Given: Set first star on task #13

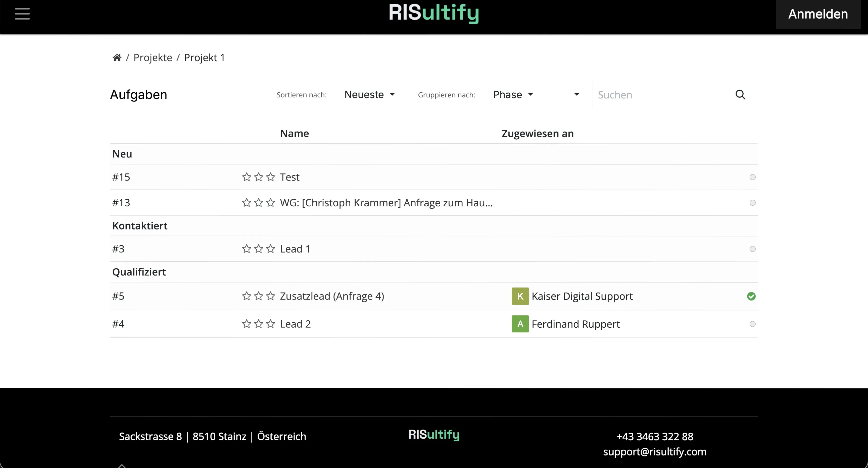Looking at the screenshot, I should click(247, 203).
